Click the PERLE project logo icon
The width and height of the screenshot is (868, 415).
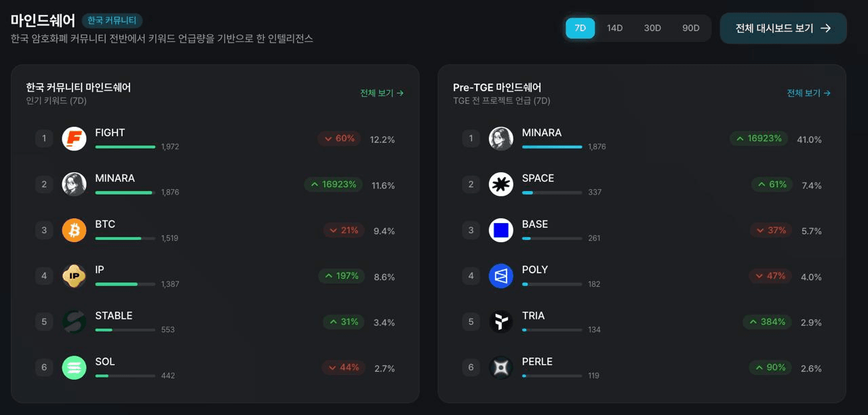point(501,368)
